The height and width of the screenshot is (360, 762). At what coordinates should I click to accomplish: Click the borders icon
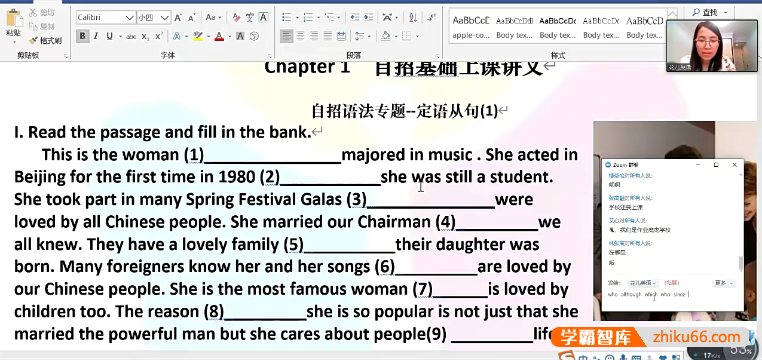click(406, 36)
